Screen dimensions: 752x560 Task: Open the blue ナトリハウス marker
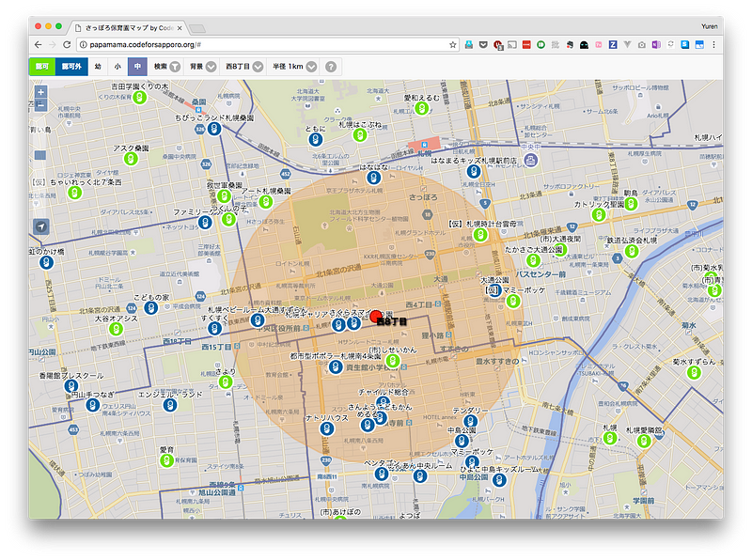pos(327,428)
